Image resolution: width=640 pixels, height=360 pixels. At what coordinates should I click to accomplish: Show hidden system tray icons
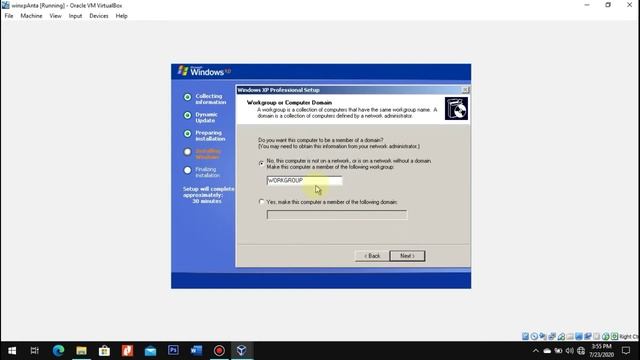click(536, 351)
